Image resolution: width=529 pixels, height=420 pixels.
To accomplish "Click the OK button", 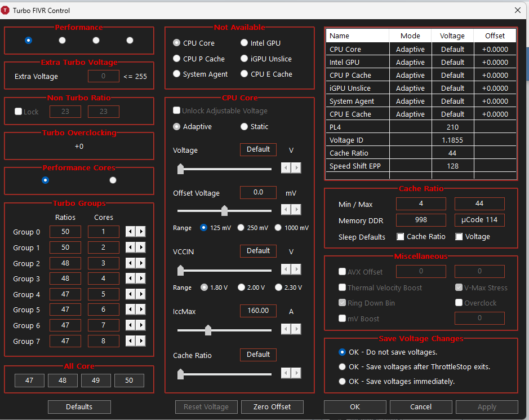I will tap(355, 407).
